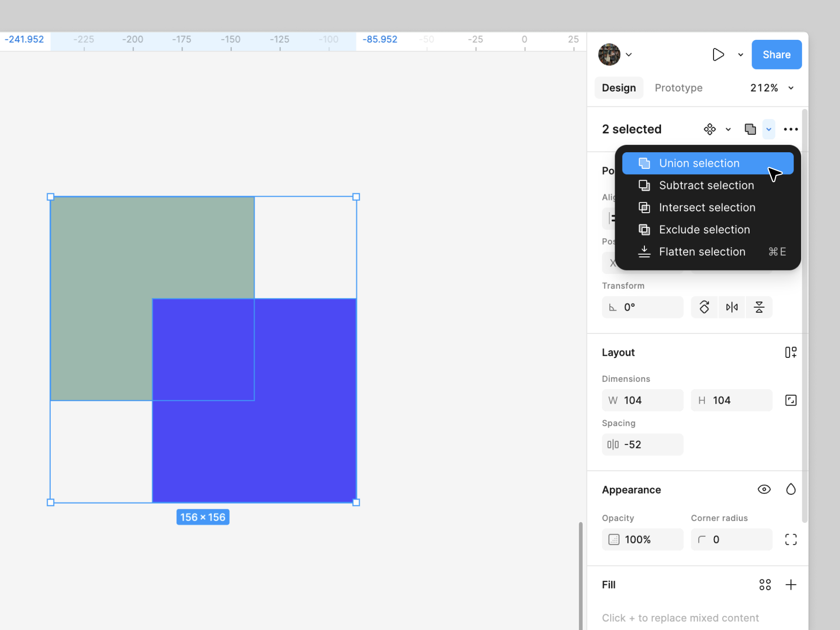Click the Add fill plus button
Image resolution: width=840 pixels, height=630 pixels.
791,584
